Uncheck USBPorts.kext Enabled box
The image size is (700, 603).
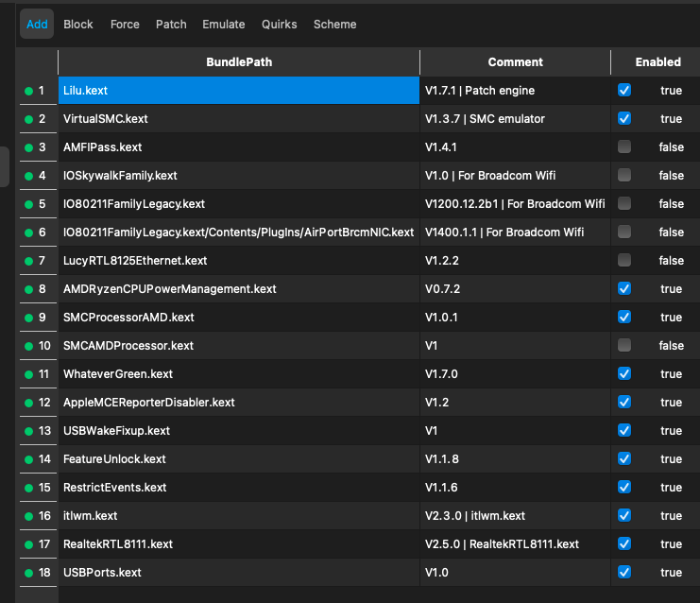click(624, 572)
